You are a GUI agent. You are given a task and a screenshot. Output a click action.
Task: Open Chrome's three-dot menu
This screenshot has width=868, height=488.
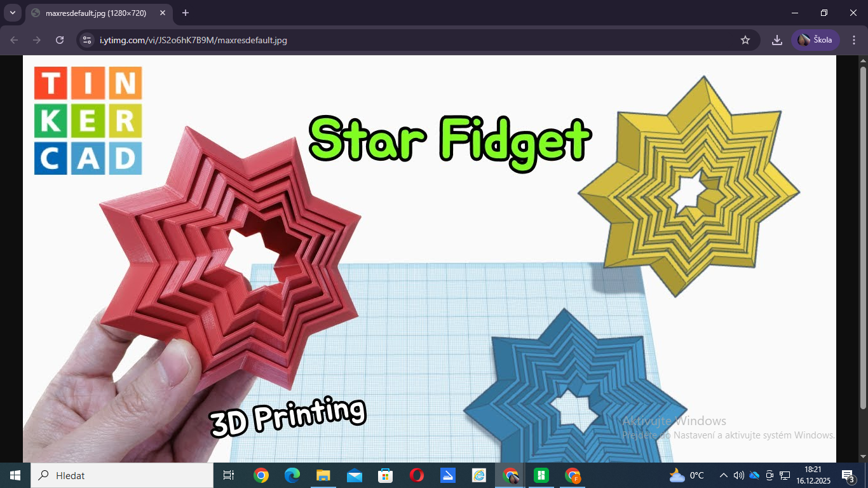click(853, 40)
